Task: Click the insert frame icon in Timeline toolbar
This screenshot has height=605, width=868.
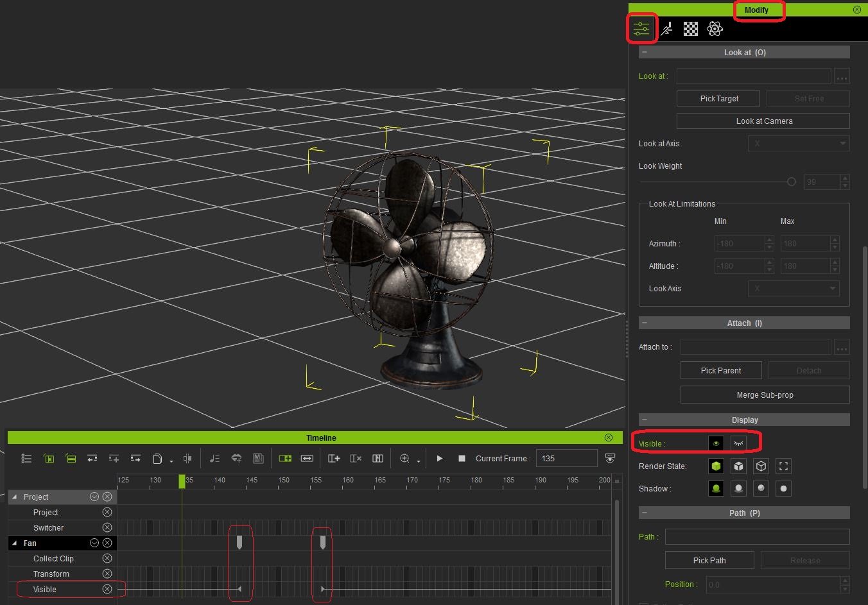Action: 334,458
